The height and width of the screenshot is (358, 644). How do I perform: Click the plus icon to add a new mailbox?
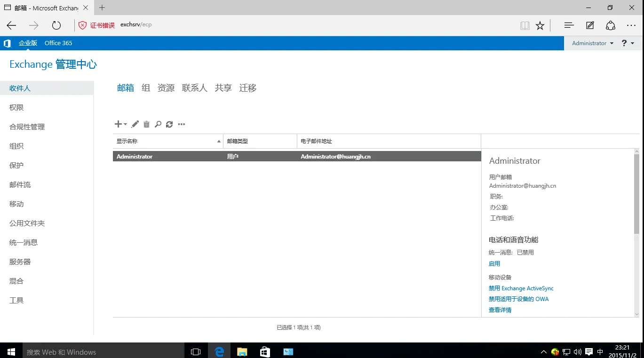tap(118, 124)
